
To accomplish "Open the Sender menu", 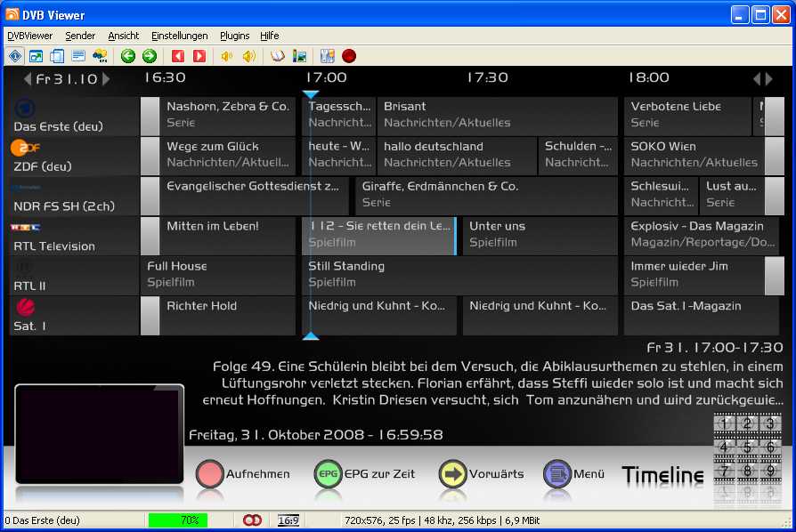I will coord(80,36).
